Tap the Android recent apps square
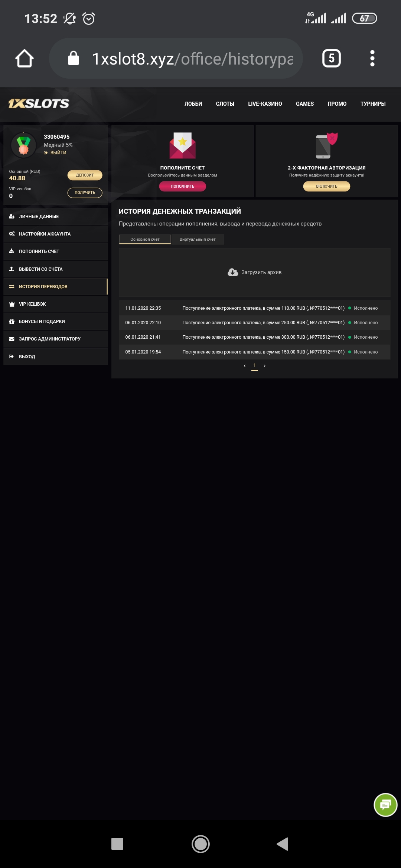401x868 pixels. [117, 844]
